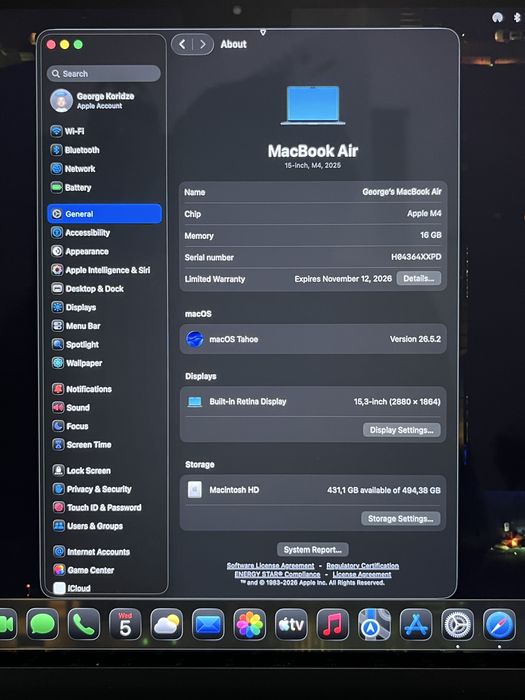
Task: Open Photos from the Dock
Action: coord(250,624)
